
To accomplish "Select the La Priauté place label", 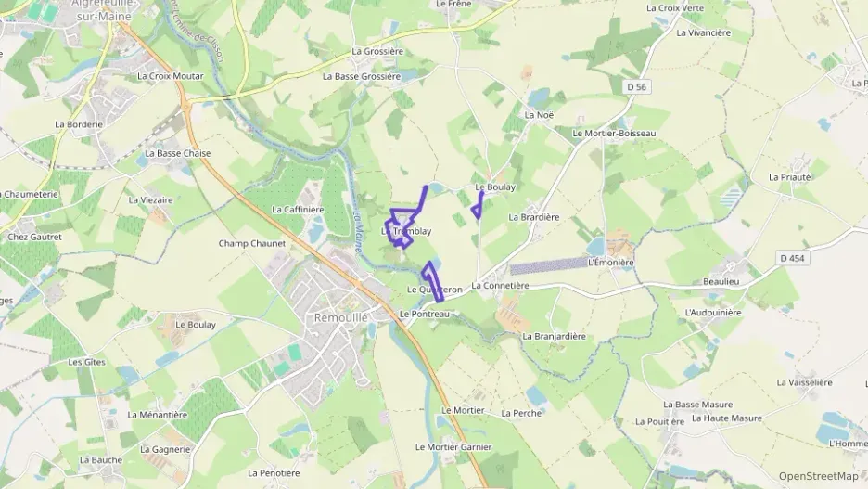I will click(789, 177).
